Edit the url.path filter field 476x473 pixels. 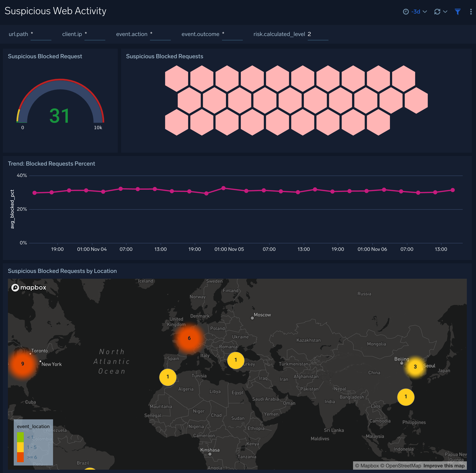pyautogui.click(x=41, y=35)
